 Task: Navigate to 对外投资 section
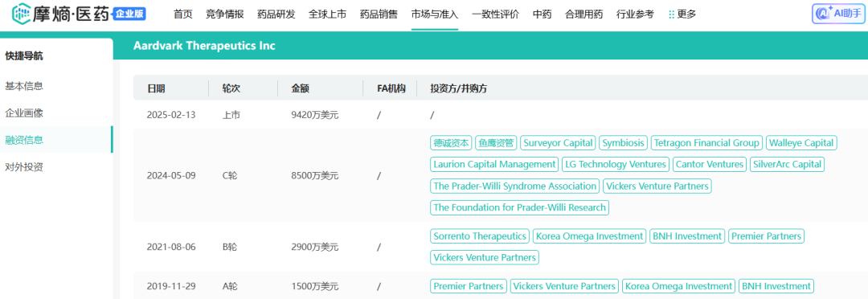(x=24, y=166)
